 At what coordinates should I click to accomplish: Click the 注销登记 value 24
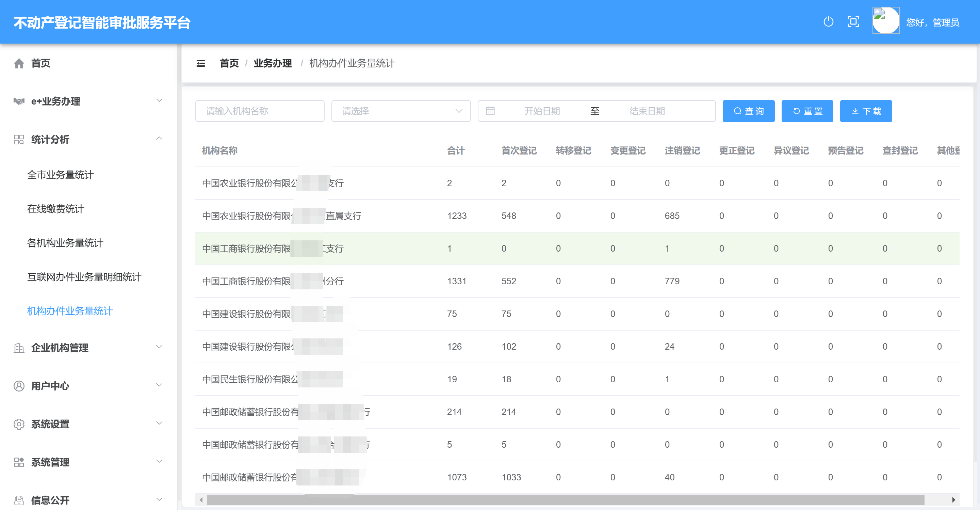[669, 347]
